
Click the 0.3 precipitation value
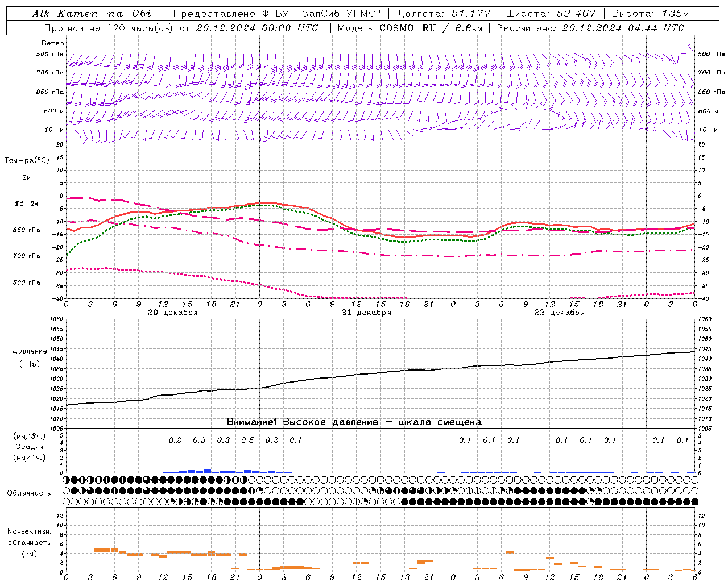coord(224,440)
